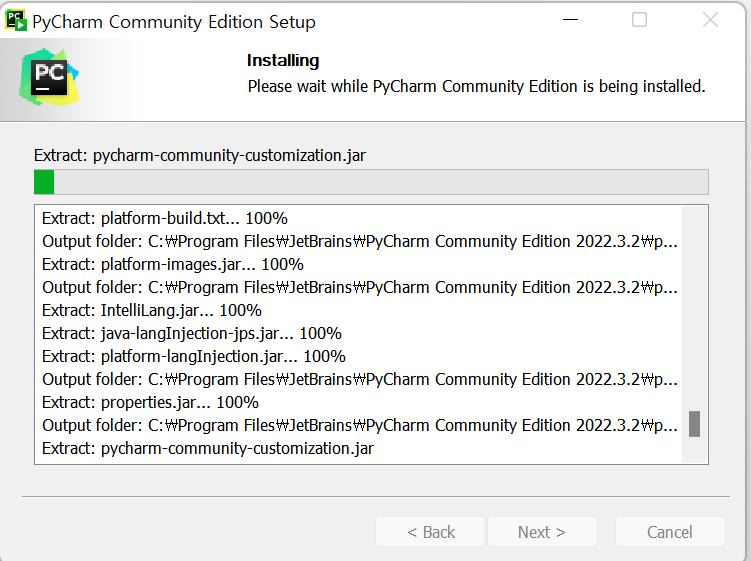751x561 pixels.
Task: Click the Cancel button
Action: click(670, 532)
